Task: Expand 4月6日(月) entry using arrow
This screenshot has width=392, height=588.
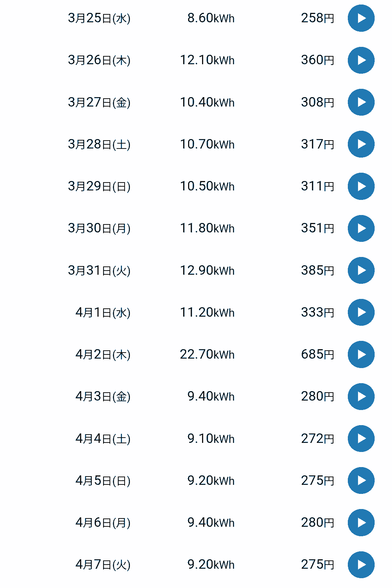Action: point(361,523)
